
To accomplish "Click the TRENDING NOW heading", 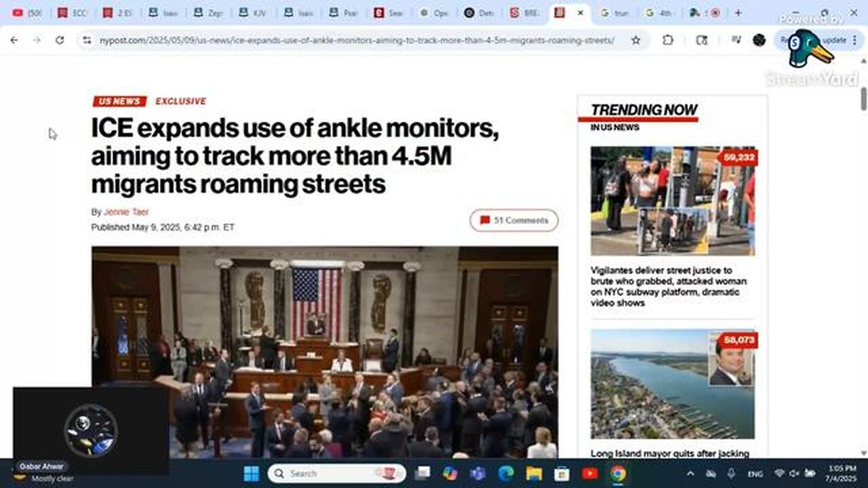I will point(644,110).
